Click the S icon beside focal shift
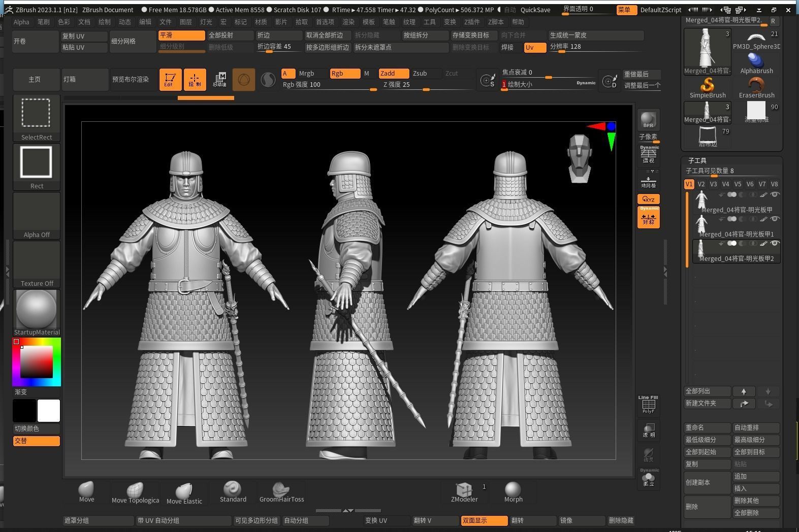The height and width of the screenshot is (532, 799). 488,80
